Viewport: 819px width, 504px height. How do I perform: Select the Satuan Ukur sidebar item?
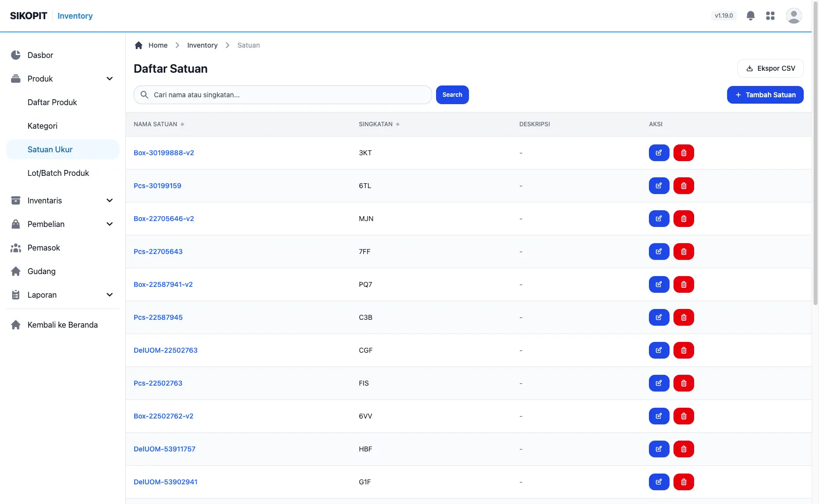(x=62, y=149)
